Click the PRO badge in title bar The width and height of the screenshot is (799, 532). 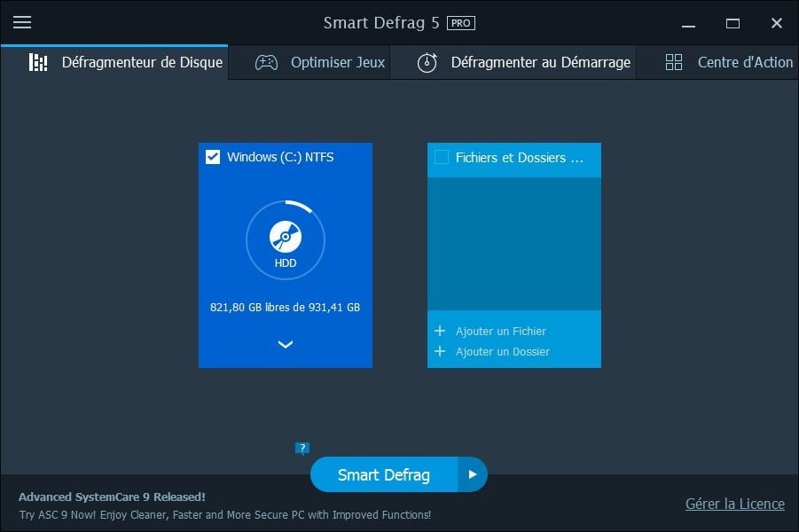point(460,23)
